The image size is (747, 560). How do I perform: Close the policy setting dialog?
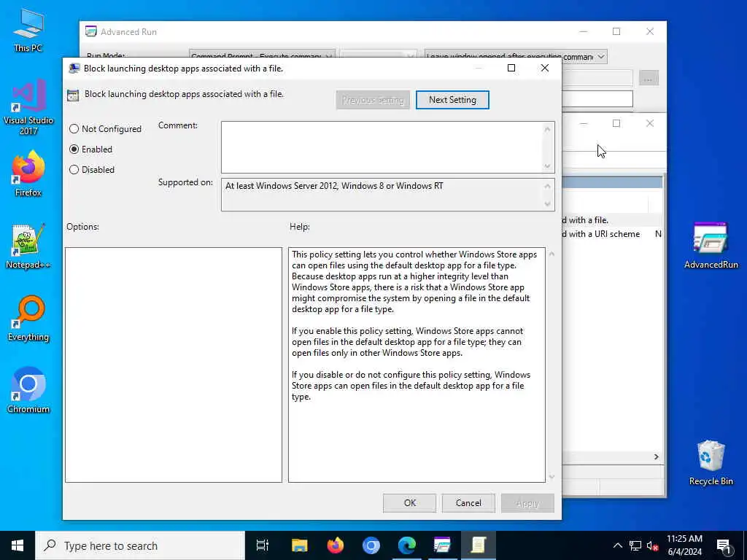545,68
